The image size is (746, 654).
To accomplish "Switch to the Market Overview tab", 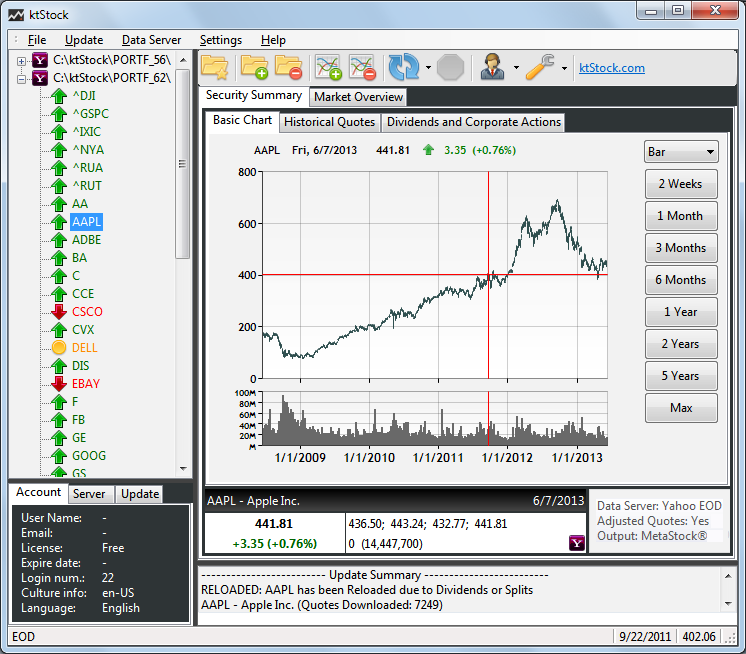I will [x=358, y=97].
